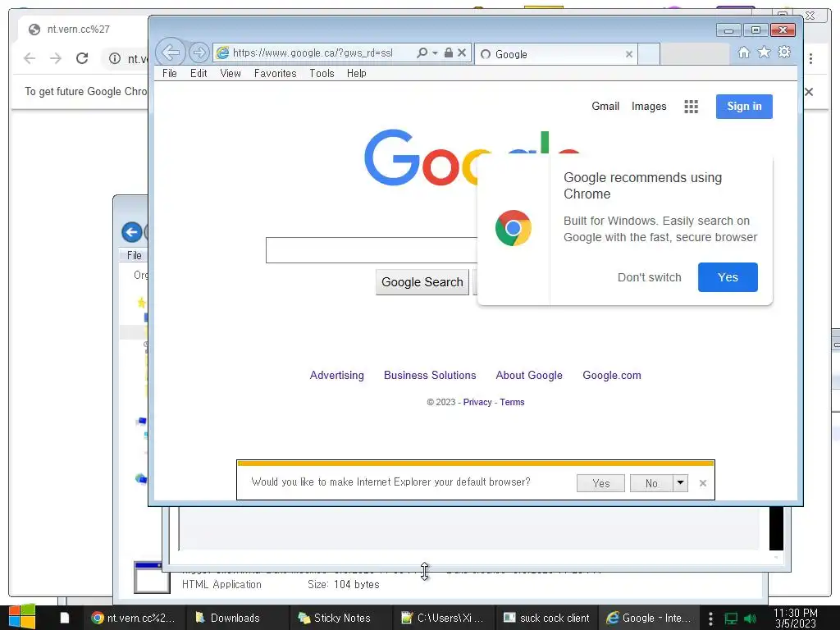The height and width of the screenshot is (630, 840).
Task: Click the Internet Explorer forward arrow button
Action: (199, 52)
